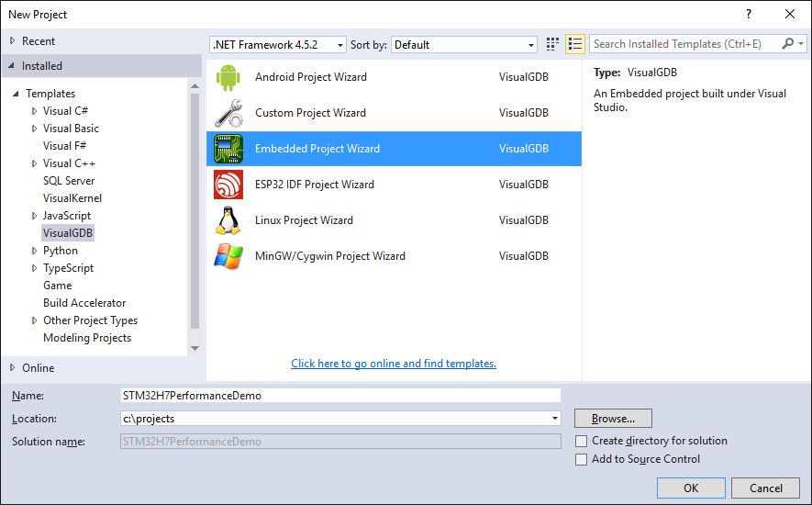Select Visual F# in templates tree

(x=65, y=146)
